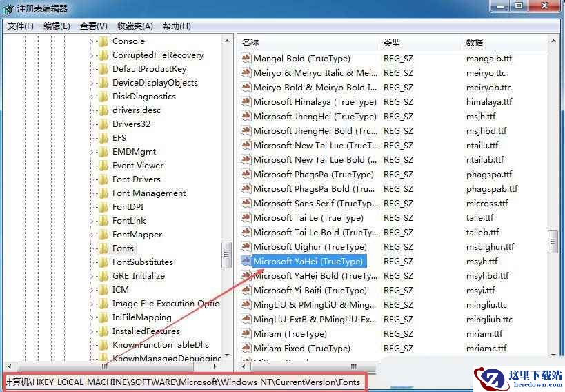Viewport: 565px width, 392px height.
Task: Open the 收藏夹(A) menu
Action: pos(135,26)
